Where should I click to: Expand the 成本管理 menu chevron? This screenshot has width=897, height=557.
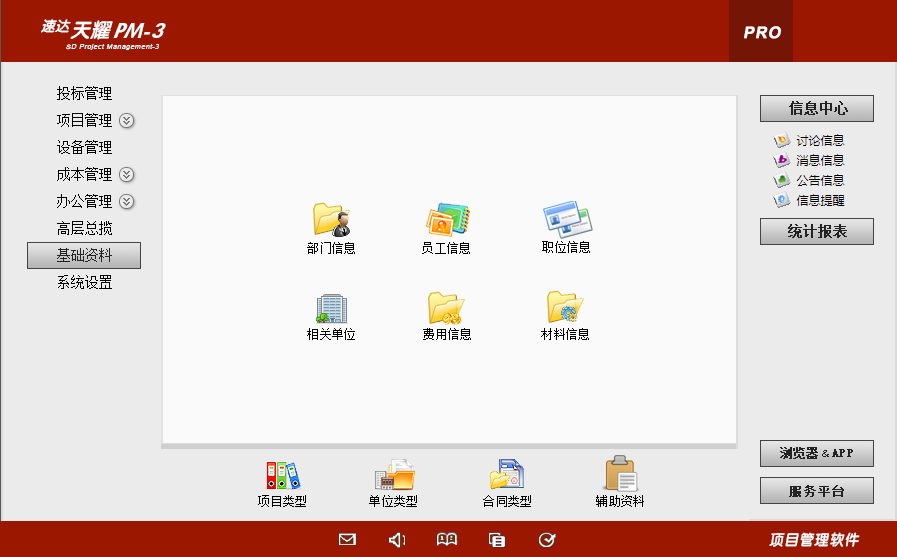[x=127, y=175]
